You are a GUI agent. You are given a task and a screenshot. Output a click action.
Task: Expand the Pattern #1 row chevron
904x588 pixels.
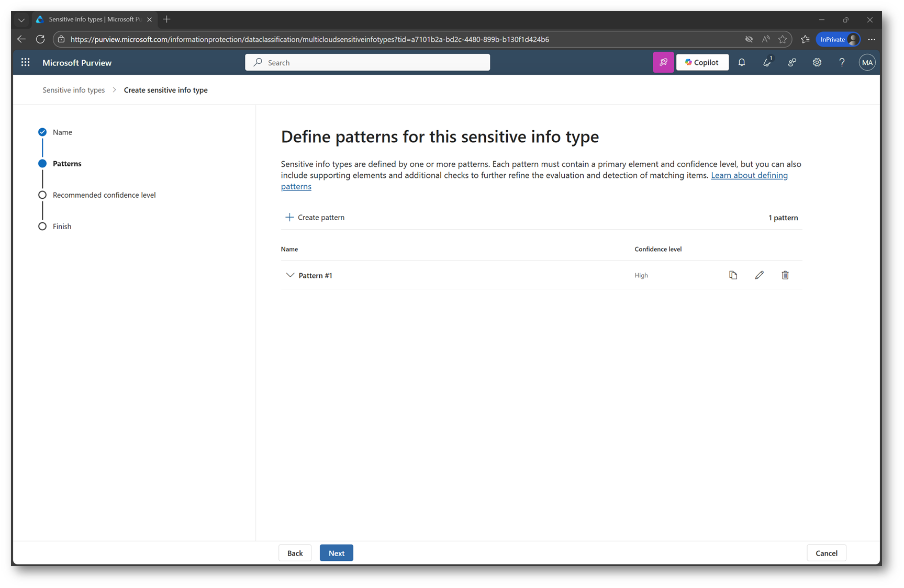click(290, 275)
